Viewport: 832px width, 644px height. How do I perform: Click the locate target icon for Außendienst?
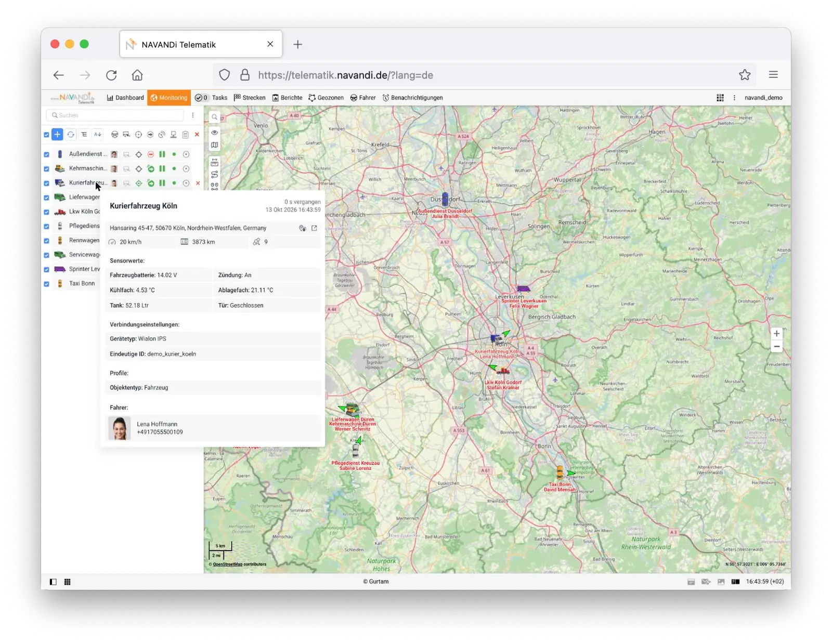pyautogui.click(x=139, y=154)
